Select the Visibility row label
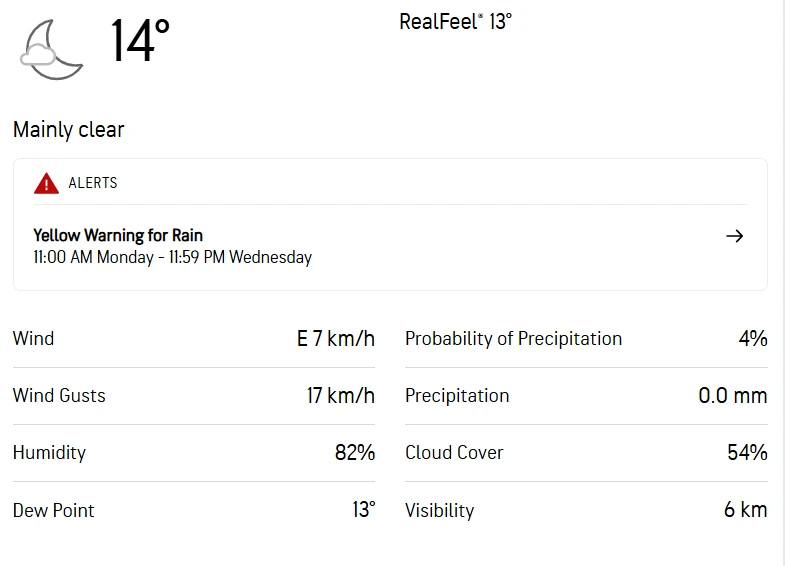This screenshot has height=566, width=785. [x=440, y=510]
